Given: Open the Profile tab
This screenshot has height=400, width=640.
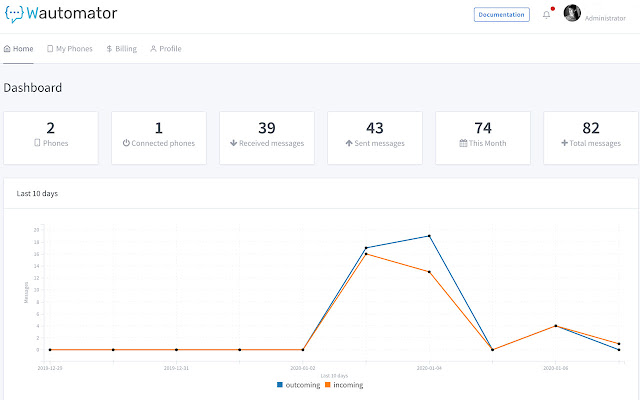Looking at the screenshot, I should point(165,48).
